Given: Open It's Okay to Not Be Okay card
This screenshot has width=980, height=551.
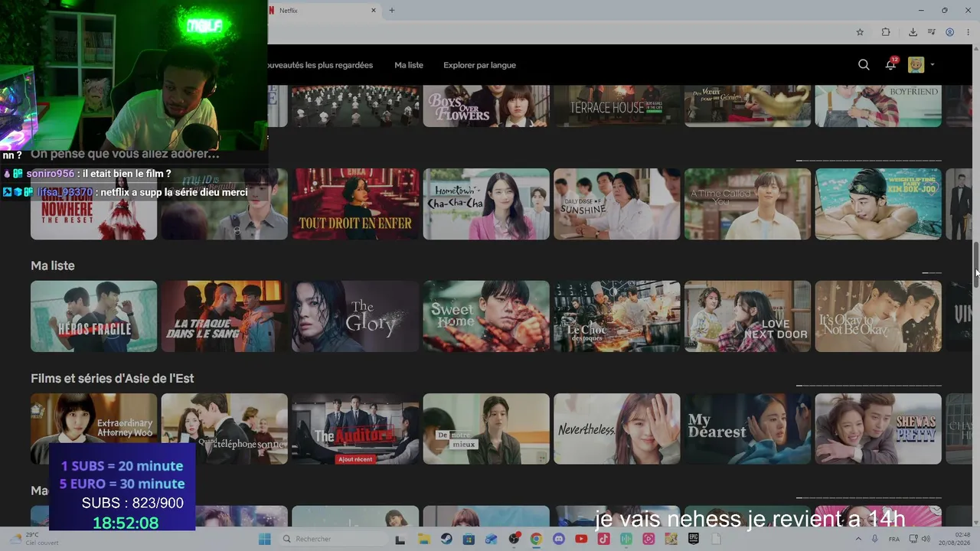Looking at the screenshot, I should (x=878, y=316).
